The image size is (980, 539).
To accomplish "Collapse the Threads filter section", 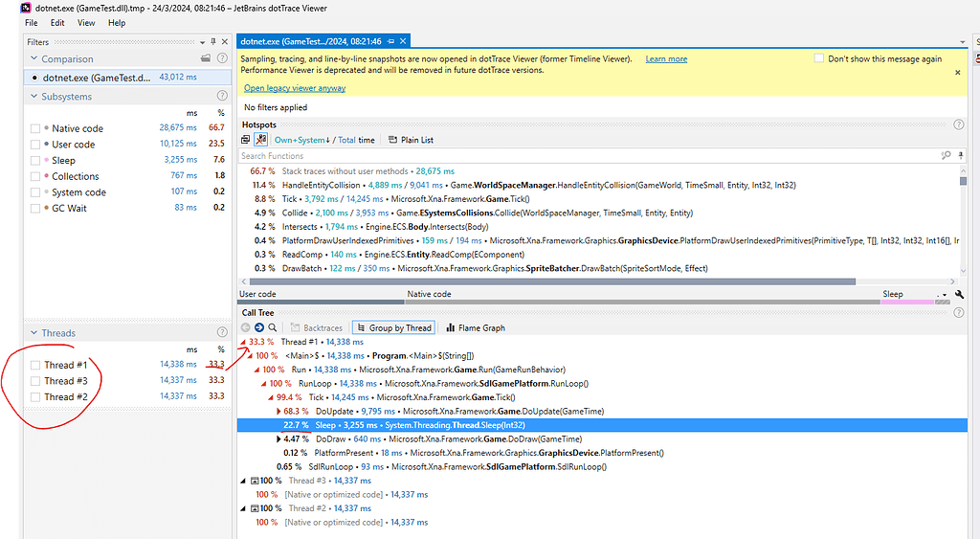I will [x=33, y=333].
